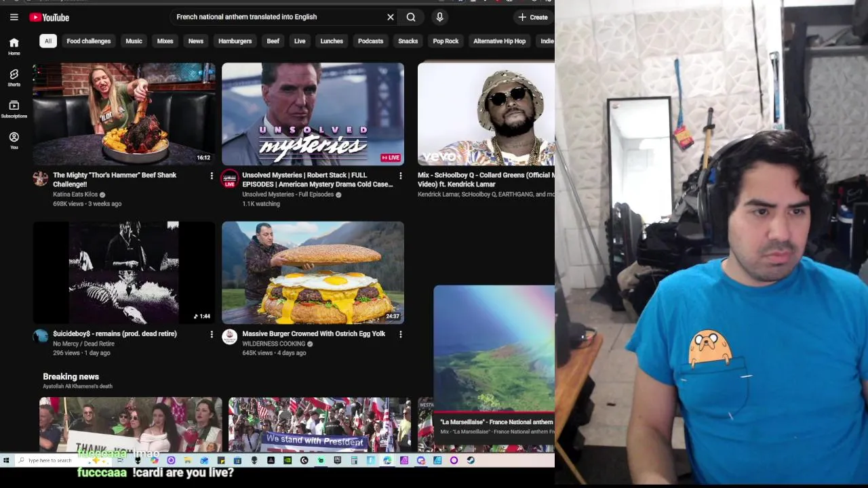Open more options for Thor's Hammer video
Viewport: 868px width, 488px height.
[x=212, y=176]
